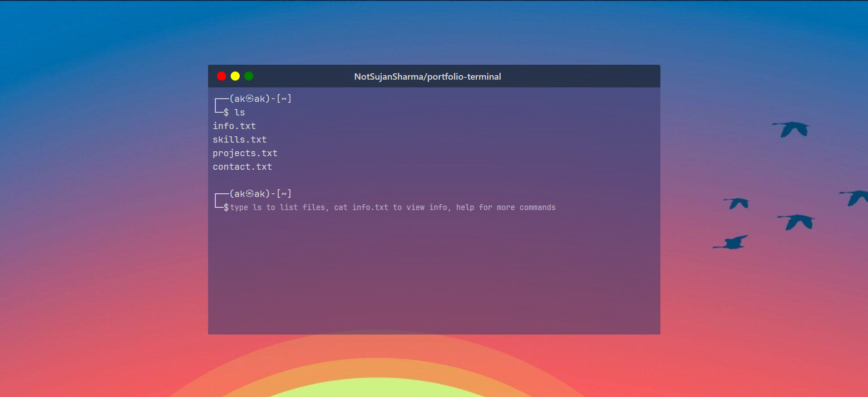Select info.txt in the ls output
The height and width of the screenshot is (397, 868).
coord(234,126)
